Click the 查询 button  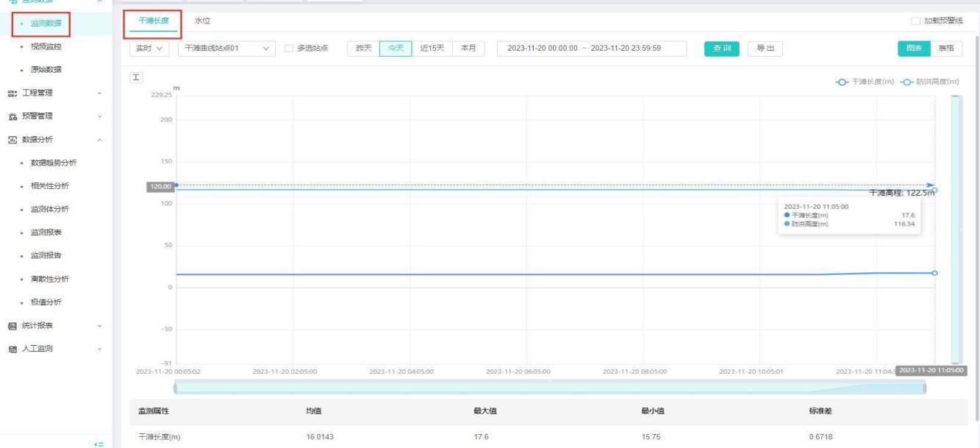[721, 49]
